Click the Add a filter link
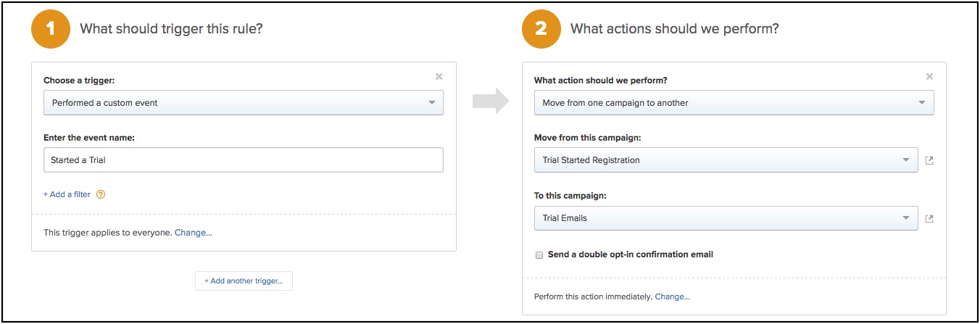This screenshot has height=324, width=980. pyautogui.click(x=67, y=194)
